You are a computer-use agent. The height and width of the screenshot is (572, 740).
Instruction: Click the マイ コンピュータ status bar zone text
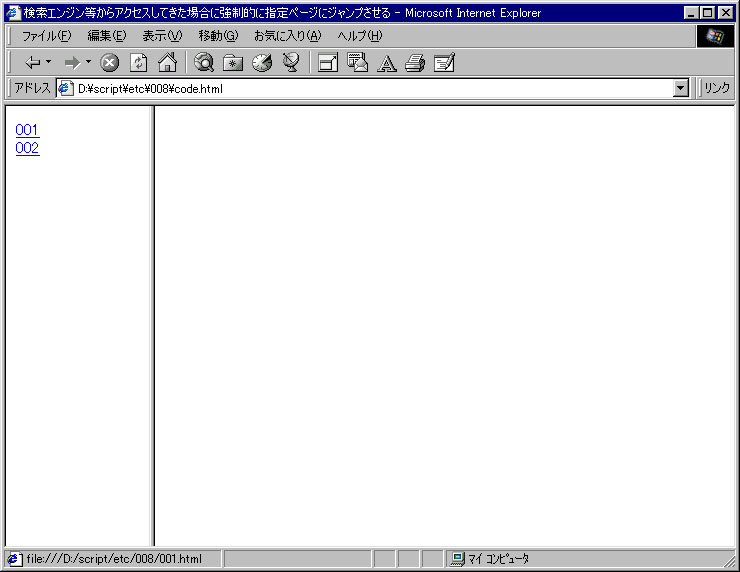[498, 559]
